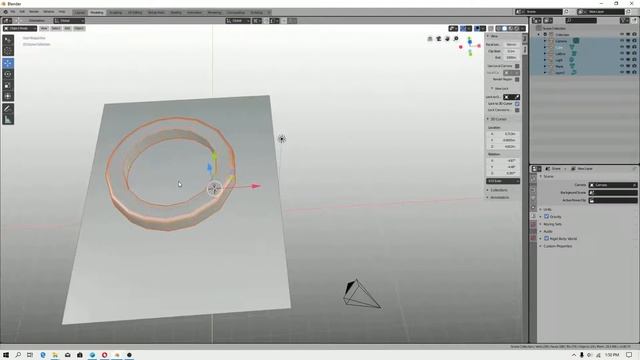Click the Scene Camera field in properties
Viewport: 640px width, 360px height.
[612, 185]
